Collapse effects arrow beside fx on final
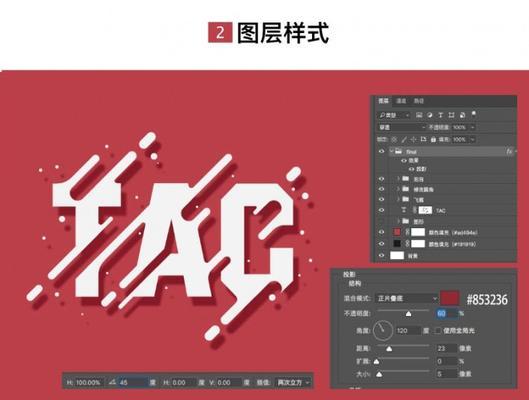 [x=515, y=151]
